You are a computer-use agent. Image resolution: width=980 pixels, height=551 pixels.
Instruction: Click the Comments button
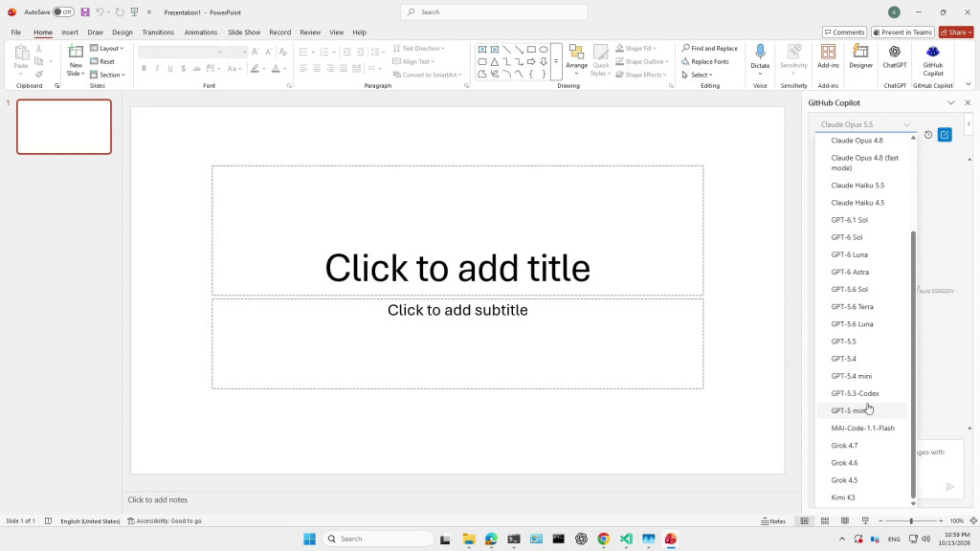[x=844, y=33]
